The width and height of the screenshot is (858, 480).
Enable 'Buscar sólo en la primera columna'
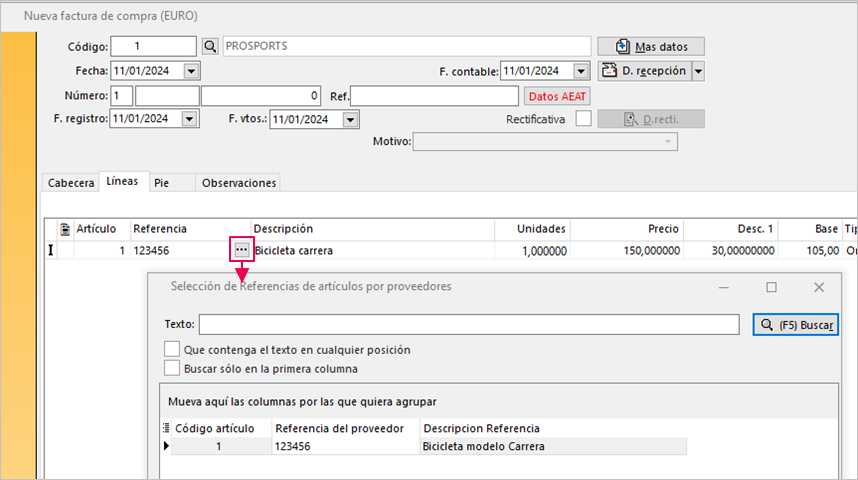(x=172, y=368)
